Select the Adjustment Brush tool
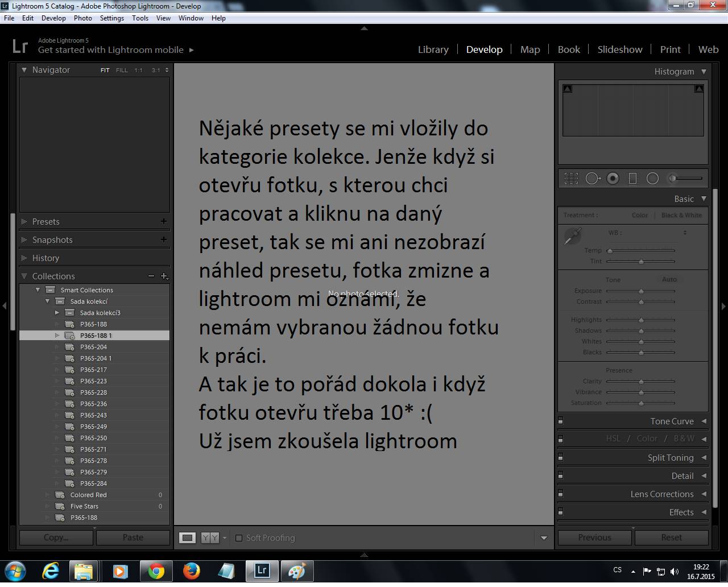The image size is (728, 587). pyautogui.click(x=685, y=179)
